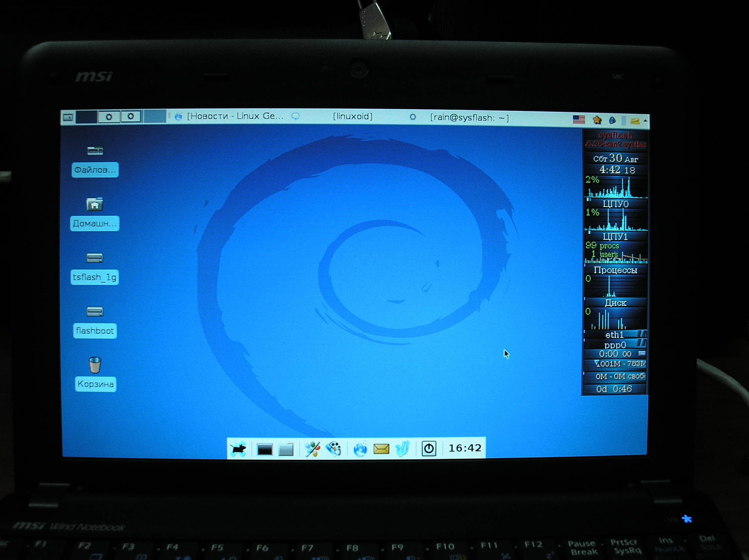The width and height of the screenshot is (749, 560).
Task: Click the ЦПУ0 monitor label
Action: click(615, 204)
